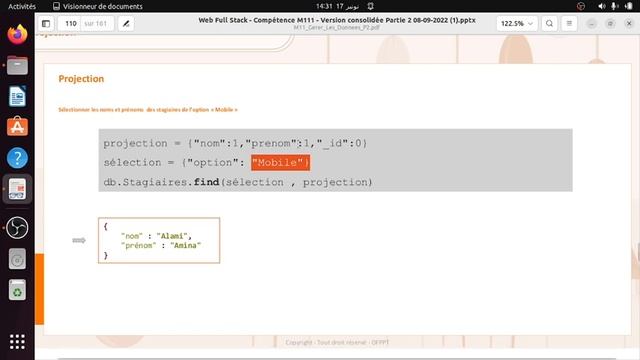The height and width of the screenshot is (360, 640).
Task: Open LibreOffice Writer from the dock
Action: click(x=17, y=96)
